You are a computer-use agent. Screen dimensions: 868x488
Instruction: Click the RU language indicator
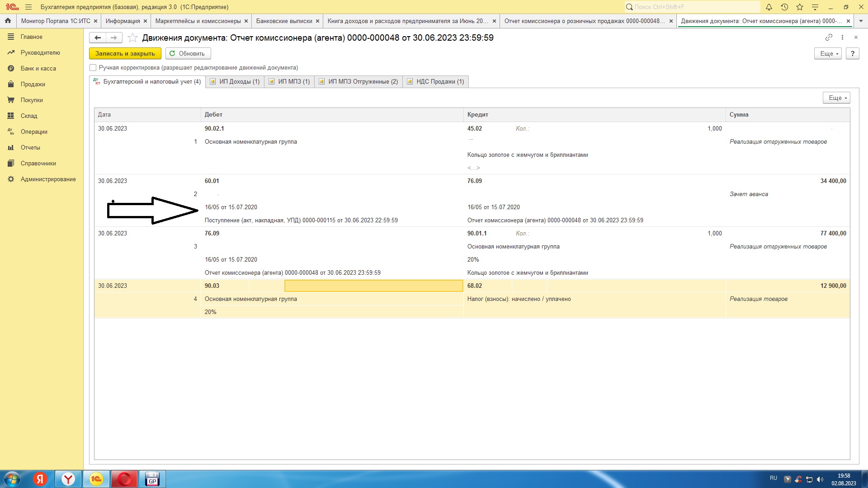[774, 478]
